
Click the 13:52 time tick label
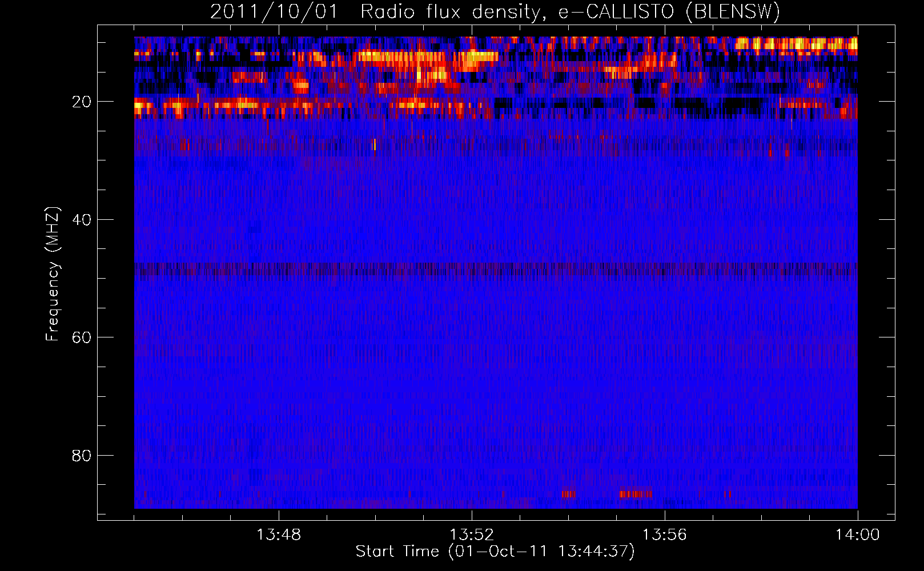pyautogui.click(x=472, y=535)
